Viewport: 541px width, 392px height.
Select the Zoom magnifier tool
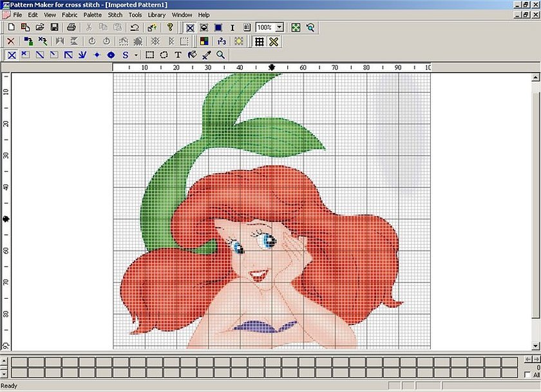click(x=221, y=55)
